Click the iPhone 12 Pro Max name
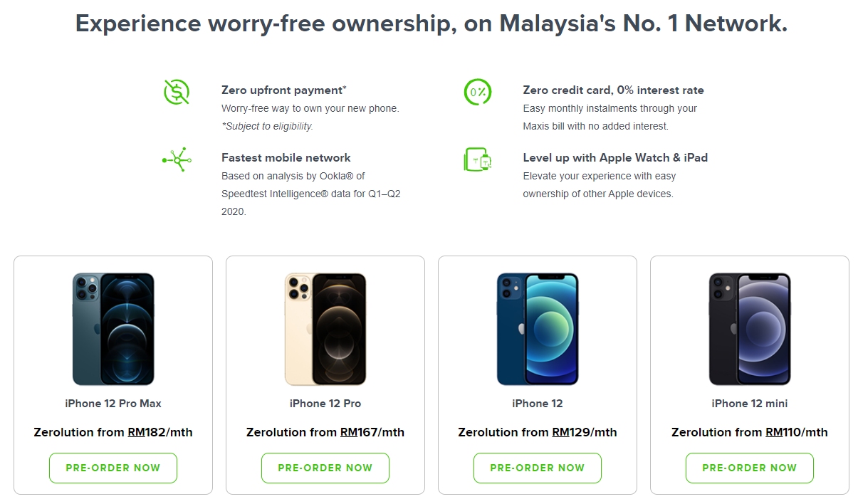The width and height of the screenshot is (858, 504). tap(113, 404)
